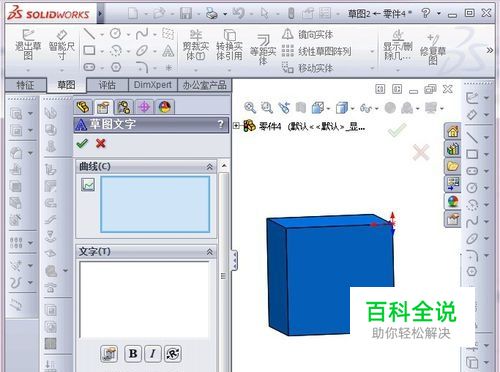Confirm sketch text with green checkmark
Image resolution: width=500 pixels, height=372 pixels.
tap(82, 144)
